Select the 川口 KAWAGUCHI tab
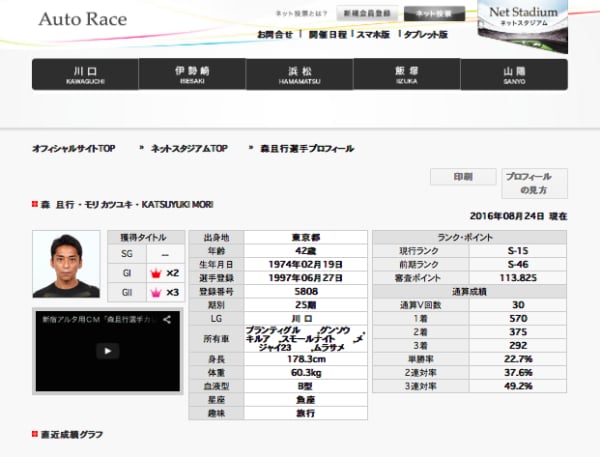The height and width of the screenshot is (457, 600). tap(85, 74)
